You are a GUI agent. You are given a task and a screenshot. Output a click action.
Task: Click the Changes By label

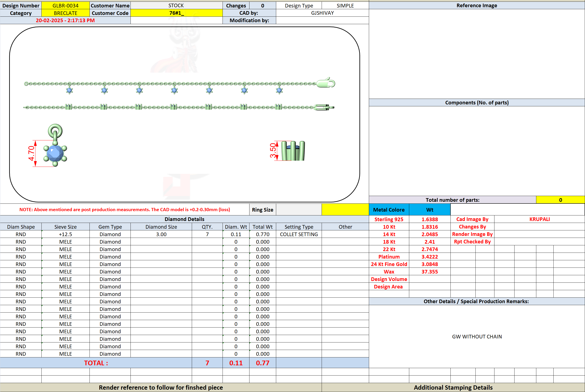pos(472,227)
